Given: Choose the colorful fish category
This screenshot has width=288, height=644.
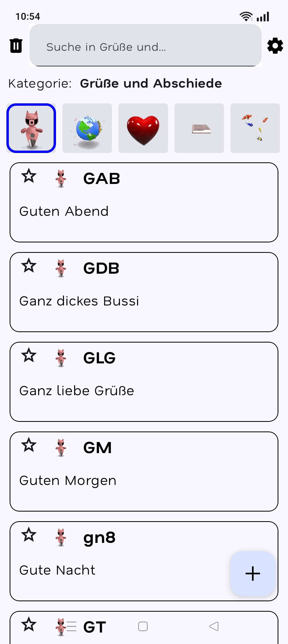Looking at the screenshot, I should tap(255, 128).
